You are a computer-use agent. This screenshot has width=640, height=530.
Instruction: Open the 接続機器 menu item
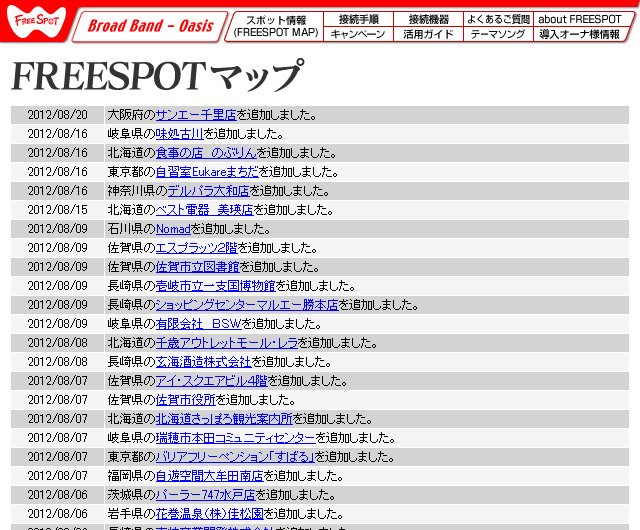[429, 19]
